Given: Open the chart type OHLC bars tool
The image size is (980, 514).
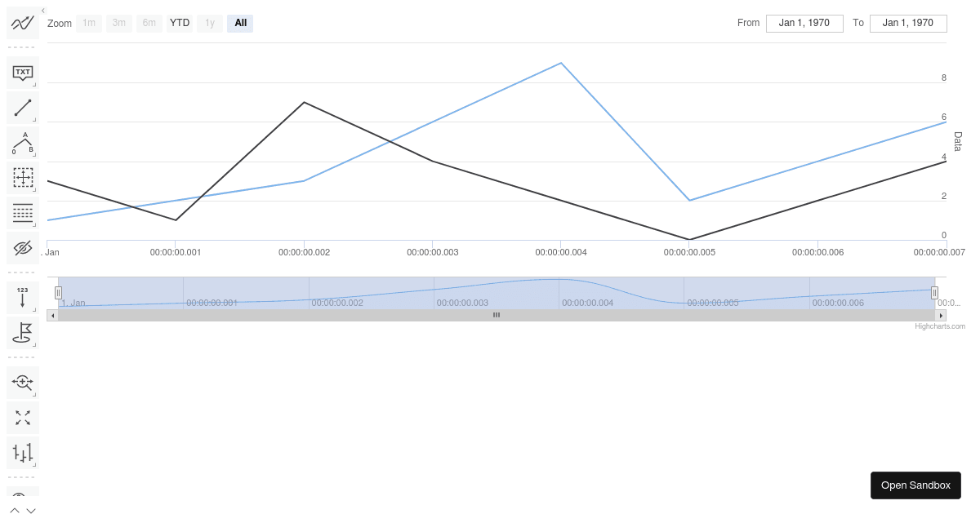Looking at the screenshot, I should click(23, 453).
